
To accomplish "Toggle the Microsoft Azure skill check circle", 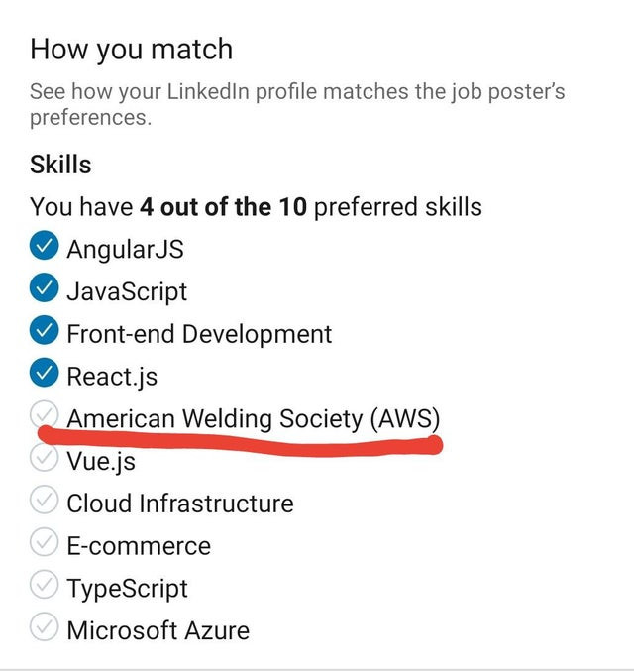I will [x=45, y=626].
